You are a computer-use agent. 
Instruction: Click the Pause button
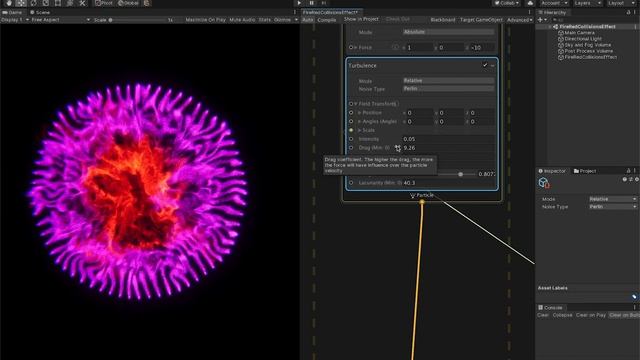(311, 3)
